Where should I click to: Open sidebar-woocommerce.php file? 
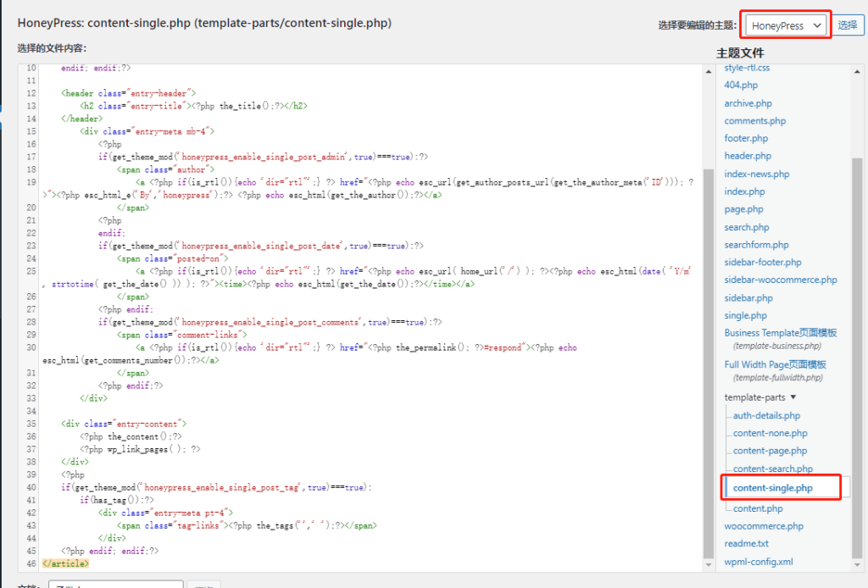click(780, 280)
